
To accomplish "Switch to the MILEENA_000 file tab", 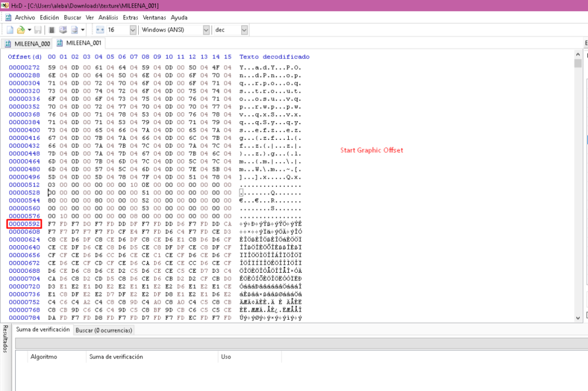I will (x=28, y=44).
